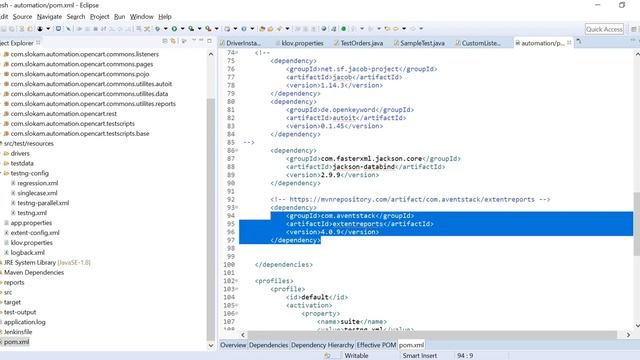Open the Effective POM tab
Screen dimensions: 640x360
[x=376, y=345]
